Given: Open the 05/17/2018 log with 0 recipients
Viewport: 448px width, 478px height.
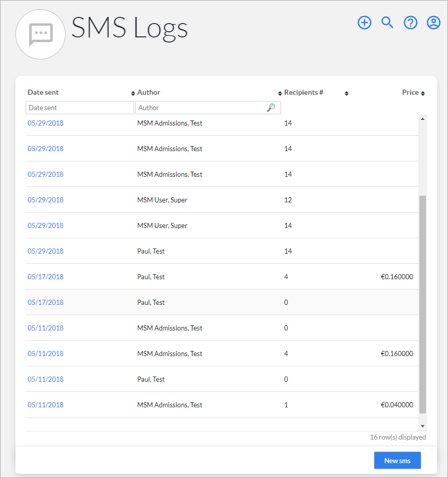Looking at the screenshot, I should [x=46, y=302].
